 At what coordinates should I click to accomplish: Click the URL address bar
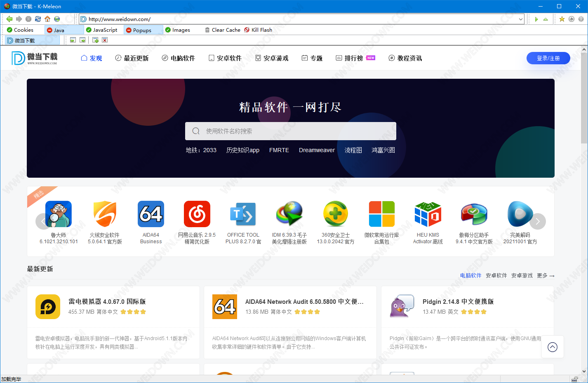coord(301,19)
